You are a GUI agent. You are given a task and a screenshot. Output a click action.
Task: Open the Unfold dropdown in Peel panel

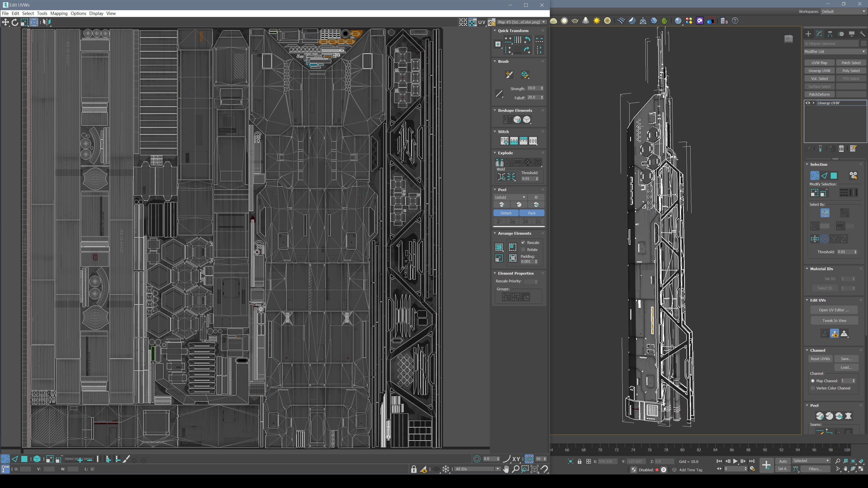(510, 197)
